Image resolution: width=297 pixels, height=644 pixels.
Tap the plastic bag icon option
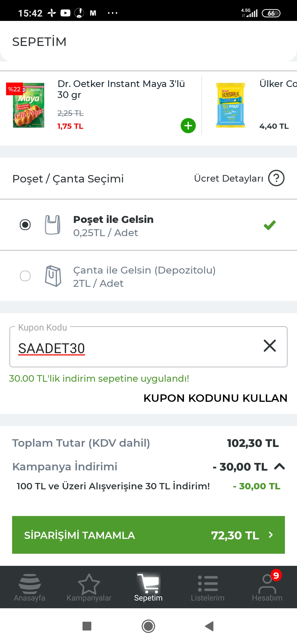[53, 225]
